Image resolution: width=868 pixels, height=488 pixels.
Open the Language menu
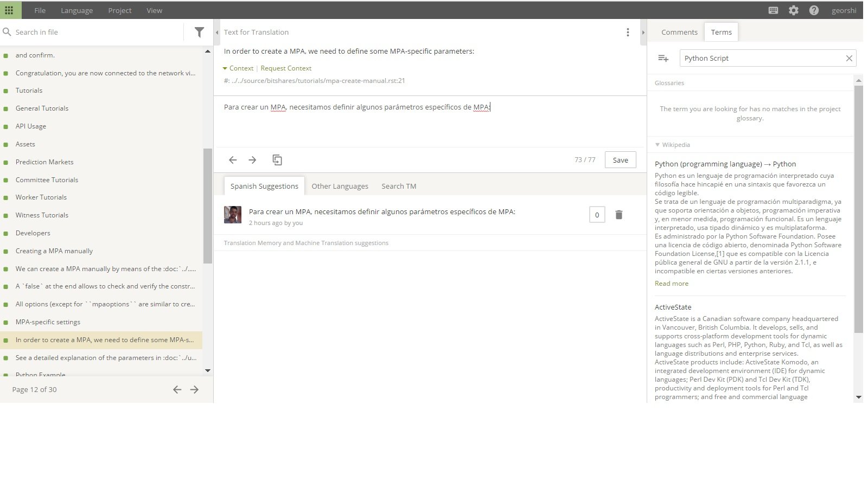pos(76,10)
